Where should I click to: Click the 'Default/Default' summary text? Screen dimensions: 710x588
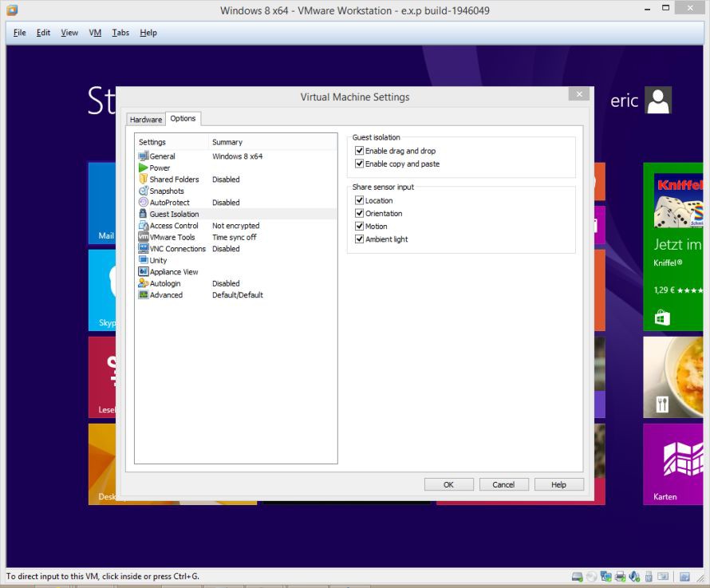point(238,295)
